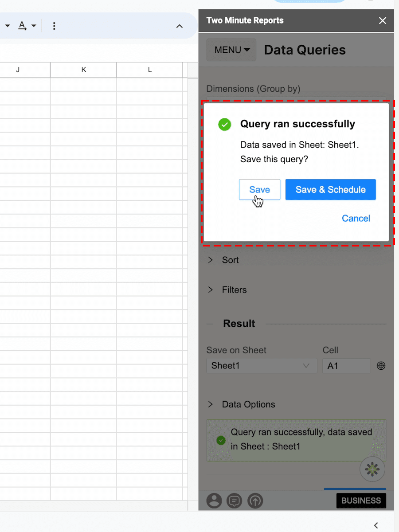399x532 pixels.
Task: Click the chat feedback icon
Action: click(x=235, y=501)
